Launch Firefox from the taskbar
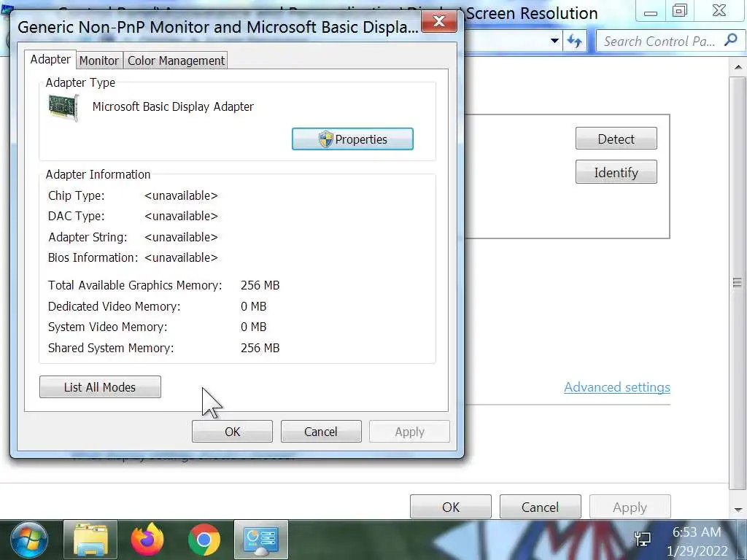 [147, 540]
